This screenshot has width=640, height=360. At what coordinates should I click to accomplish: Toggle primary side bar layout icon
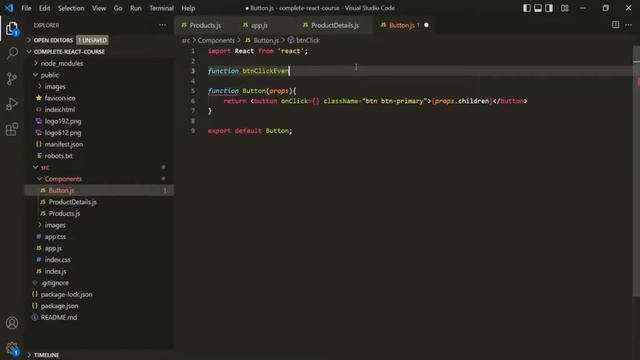point(527,8)
